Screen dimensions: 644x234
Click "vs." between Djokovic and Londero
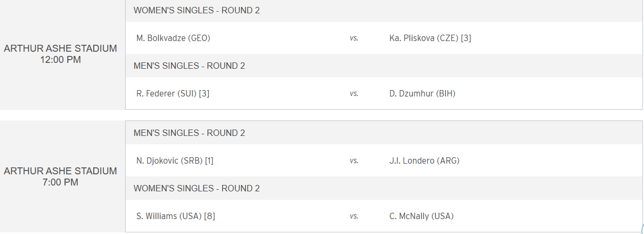(x=354, y=161)
